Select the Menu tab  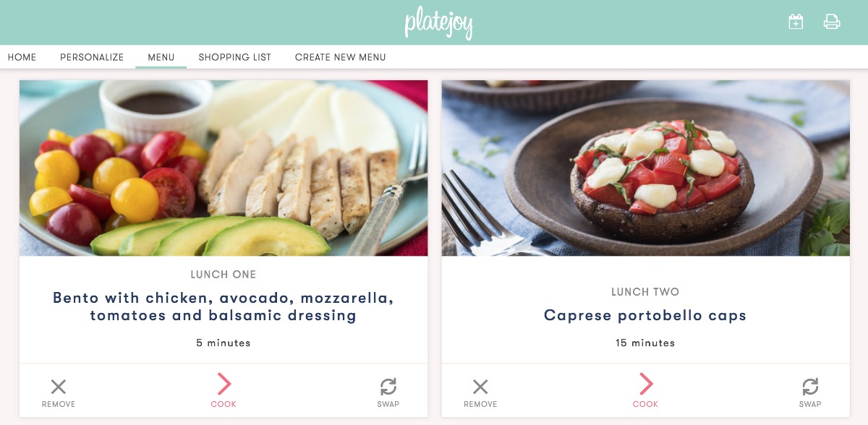[161, 57]
